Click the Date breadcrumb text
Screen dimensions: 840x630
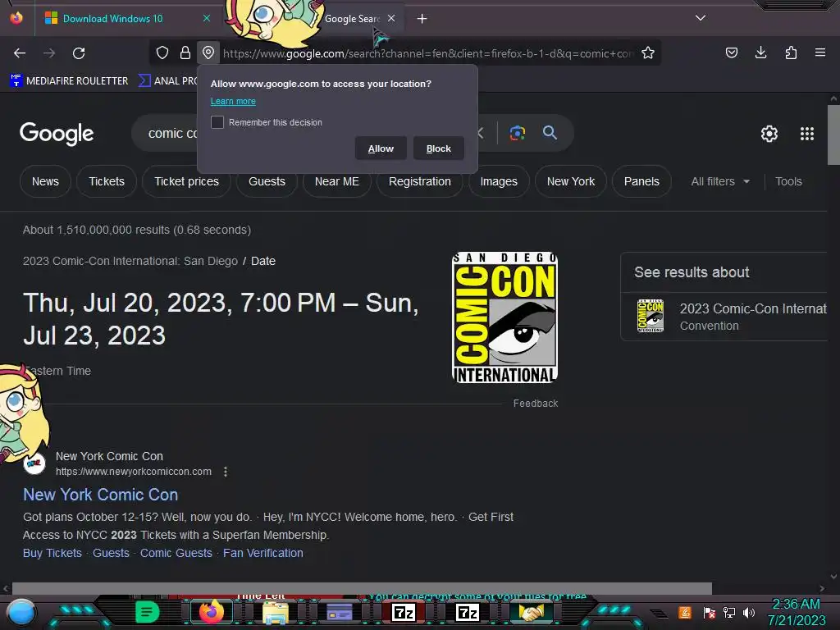263,261
